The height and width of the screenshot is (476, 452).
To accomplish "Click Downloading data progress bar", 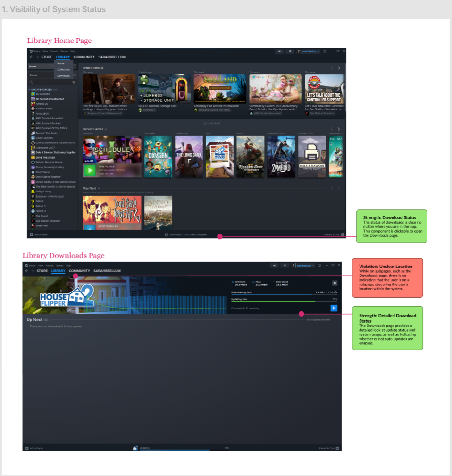I will (284, 294).
